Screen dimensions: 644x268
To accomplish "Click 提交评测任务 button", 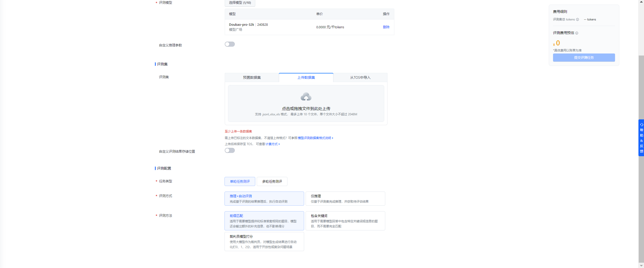I will pos(584,58).
